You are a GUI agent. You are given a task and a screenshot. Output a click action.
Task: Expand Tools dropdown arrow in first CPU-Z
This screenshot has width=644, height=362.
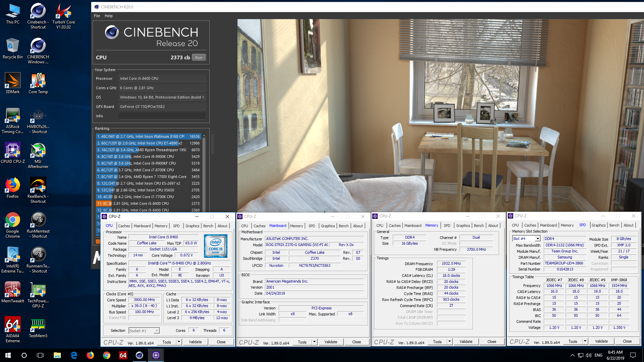point(179,342)
